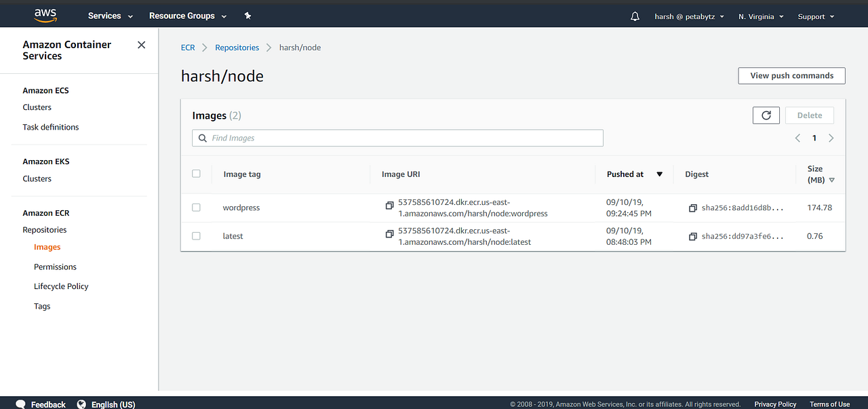This screenshot has width=868, height=409.
Task: Copy the wordpress image URI
Action: (389, 205)
